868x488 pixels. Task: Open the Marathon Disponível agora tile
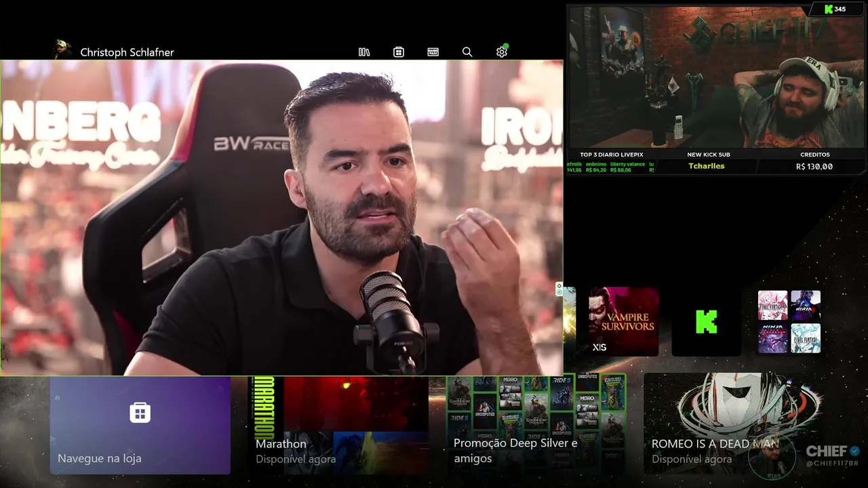339,425
